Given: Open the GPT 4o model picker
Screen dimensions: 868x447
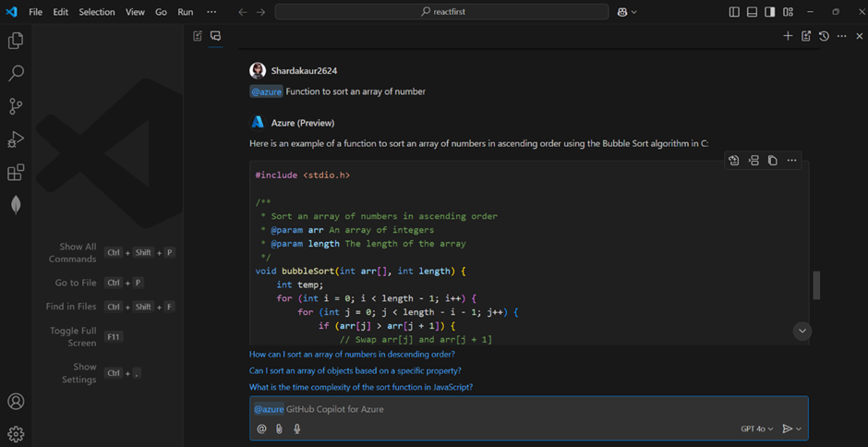Looking at the screenshot, I should pyautogui.click(x=757, y=429).
